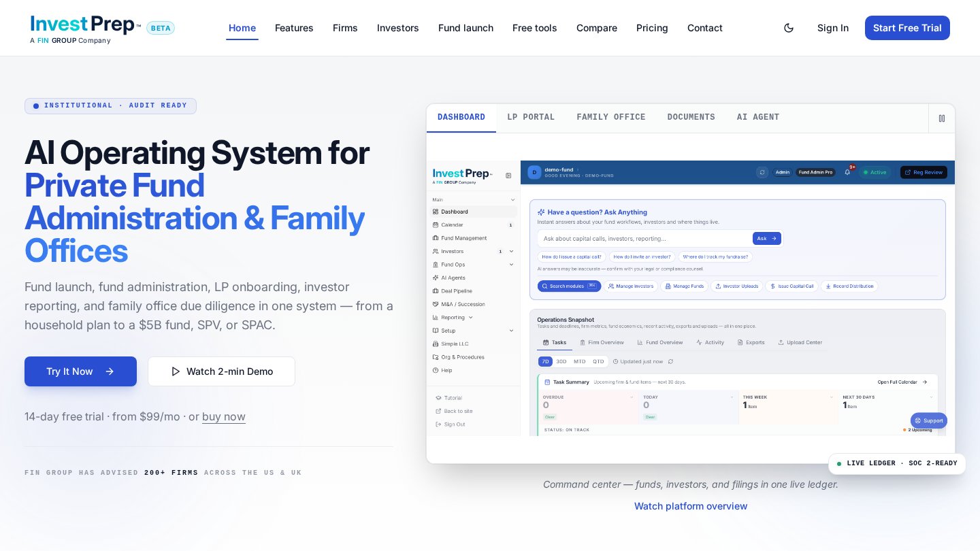
Task: Follow the Watch platform overview link
Action: point(691,506)
